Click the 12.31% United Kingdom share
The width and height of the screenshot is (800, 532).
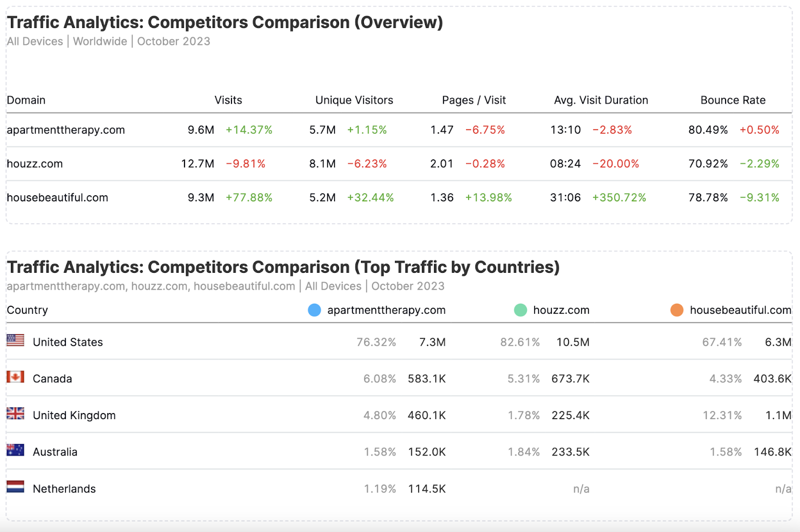point(722,416)
